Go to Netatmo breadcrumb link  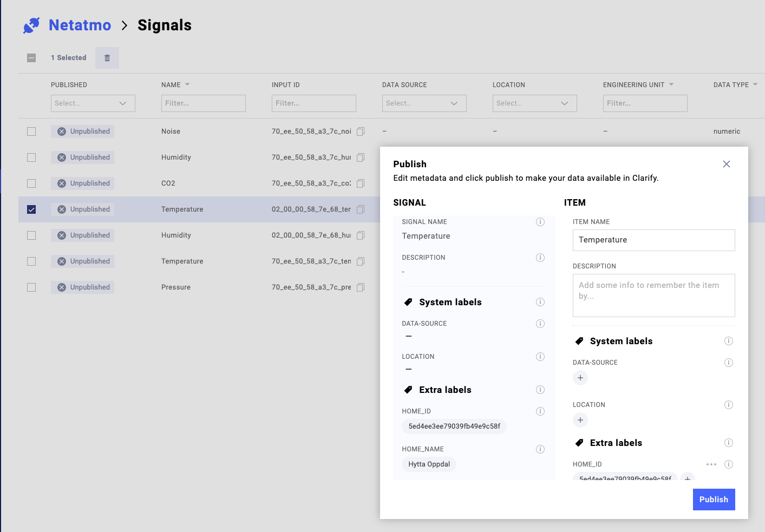tap(80, 25)
